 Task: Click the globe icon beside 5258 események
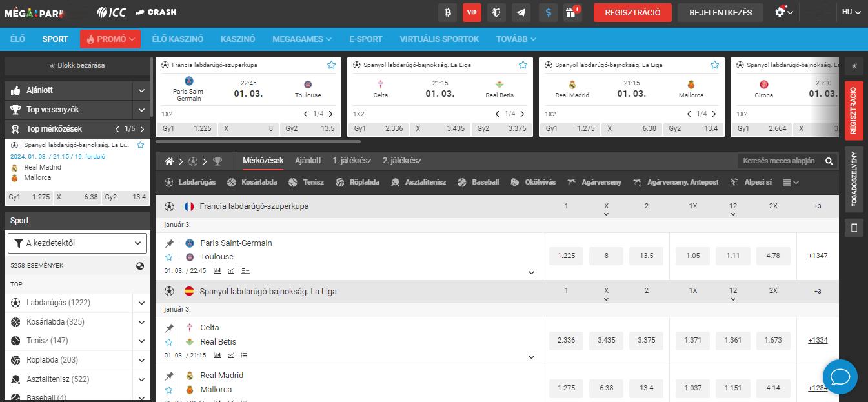[140, 266]
